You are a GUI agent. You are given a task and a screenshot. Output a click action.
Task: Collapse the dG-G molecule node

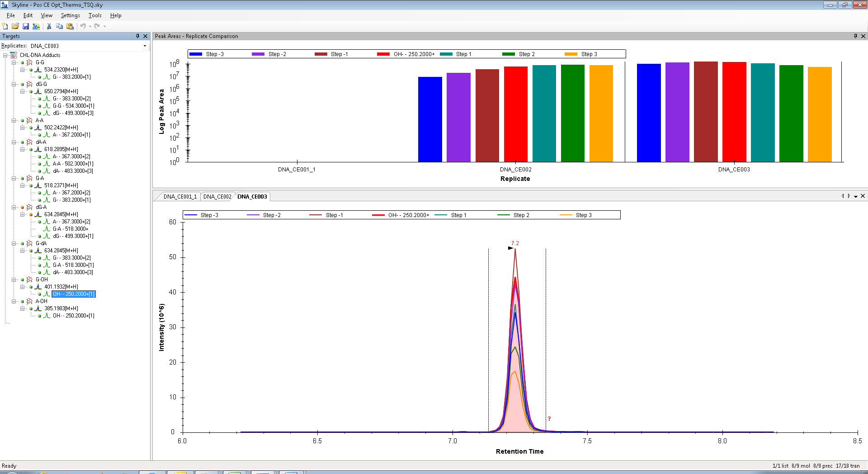[x=14, y=84]
